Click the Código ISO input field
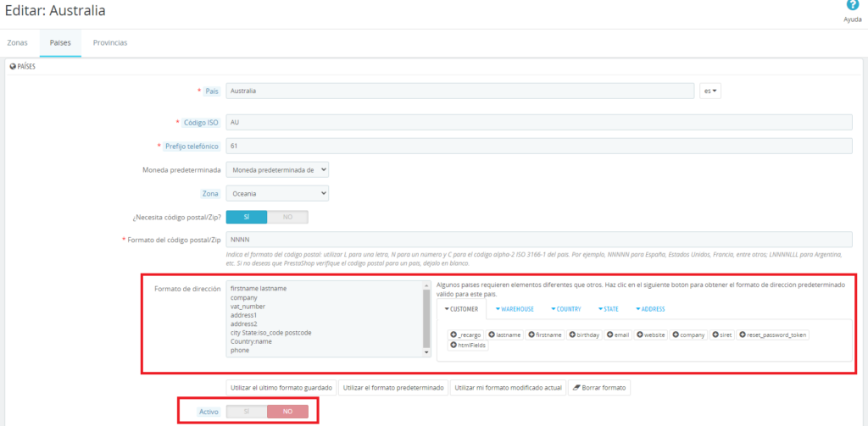Viewport: 868px width, 426px height. pyautogui.click(x=538, y=122)
